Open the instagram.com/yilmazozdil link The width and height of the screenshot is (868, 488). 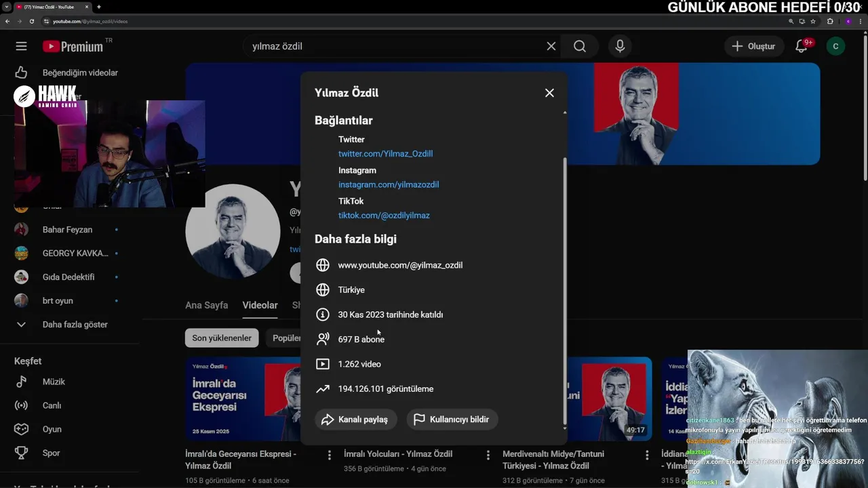389,184
